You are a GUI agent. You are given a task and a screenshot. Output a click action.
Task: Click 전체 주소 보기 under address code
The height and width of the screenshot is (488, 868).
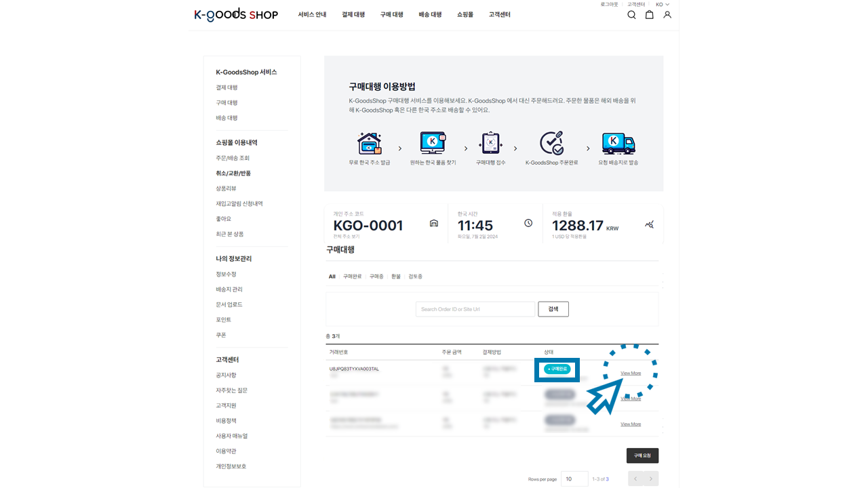pos(347,237)
